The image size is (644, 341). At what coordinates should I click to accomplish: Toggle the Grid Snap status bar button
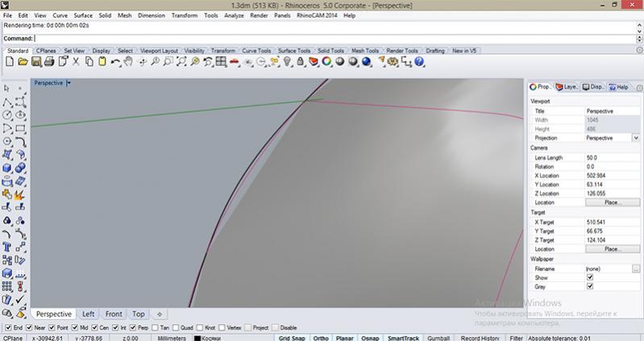point(295,339)
